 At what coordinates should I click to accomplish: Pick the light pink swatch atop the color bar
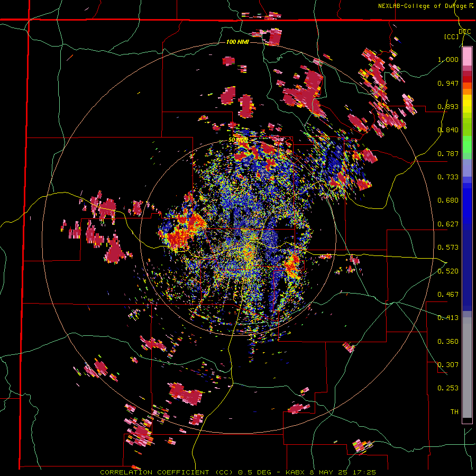(467, 56)
